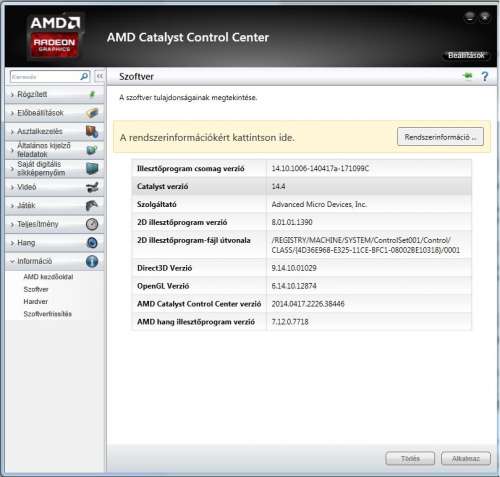Close the Catalyst Control Center window
The width and height of the screenshot is (500, 477).
[485, 17]
